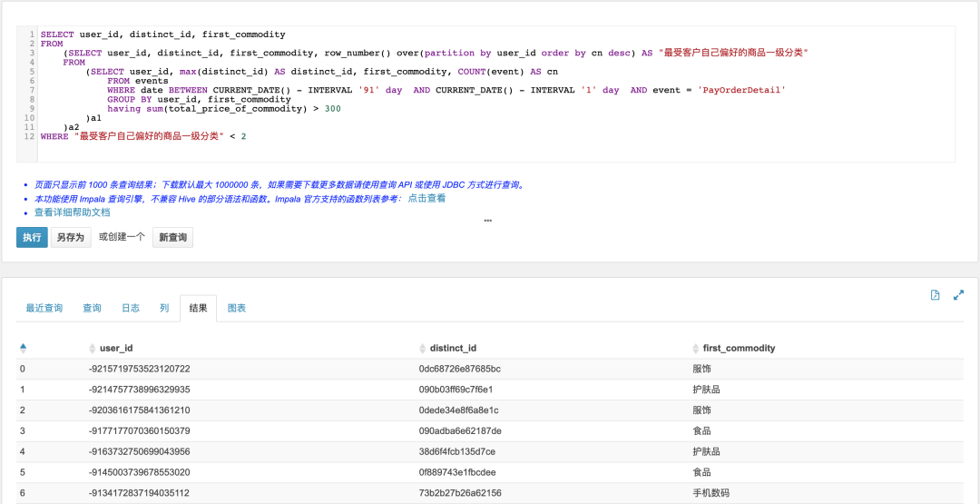Click row index 6 in results
Viewport: 980px width, 504px height.
(x=23, y=493)
